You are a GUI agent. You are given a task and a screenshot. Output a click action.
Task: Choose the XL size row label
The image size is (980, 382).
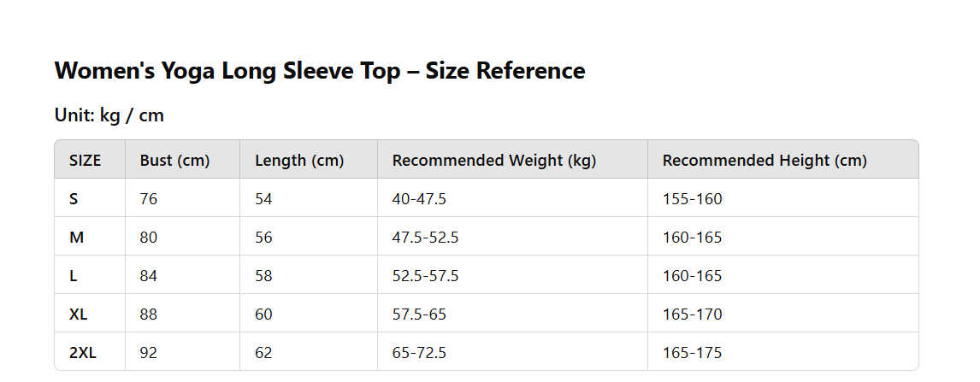pyautogui.click(x=78, y=314)
